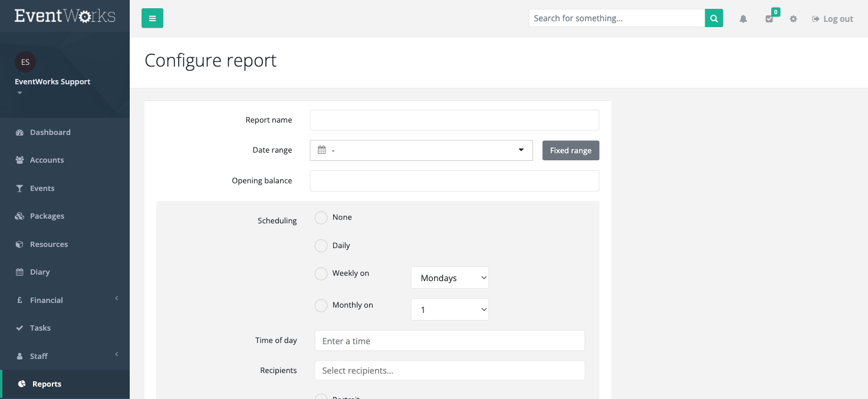Click the Scheduling label
The width and height of the screenshot is (868, 399).
click(277, 221)
